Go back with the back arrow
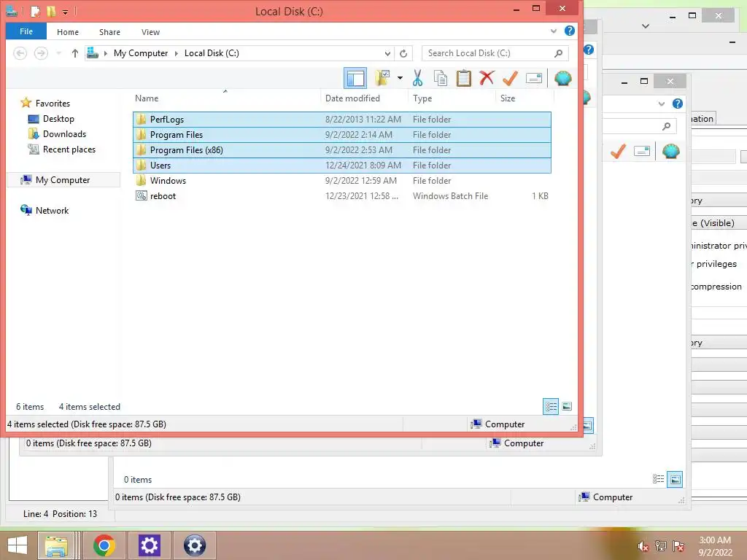Viewport: 747px width, 560px height. pos(20,52)
